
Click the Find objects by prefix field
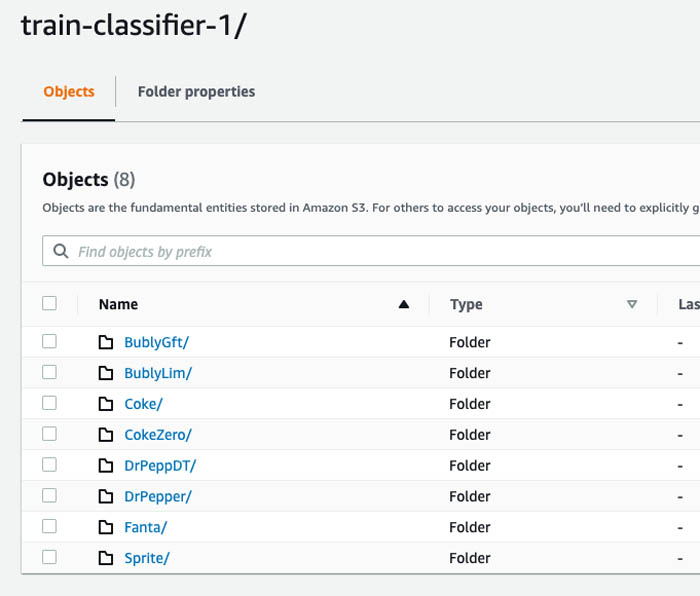point(371,251)
